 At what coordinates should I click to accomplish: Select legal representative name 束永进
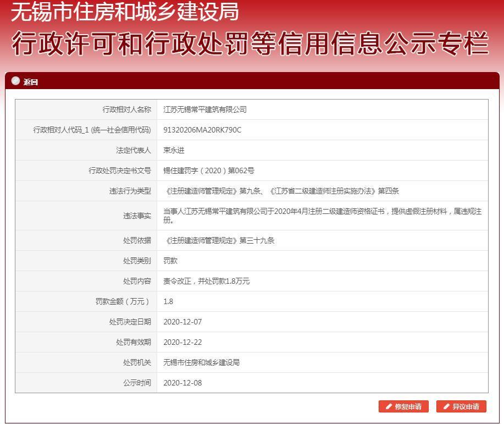pos(174,150)
